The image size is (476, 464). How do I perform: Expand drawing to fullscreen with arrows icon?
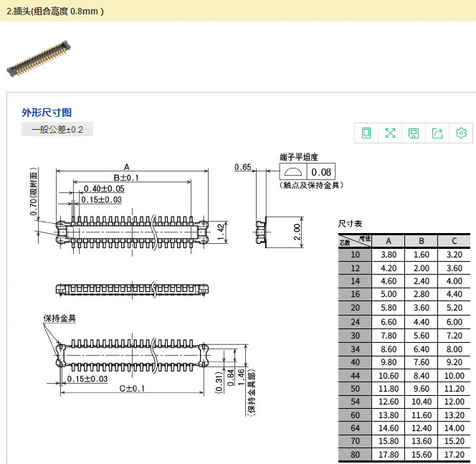pos(390,133)
